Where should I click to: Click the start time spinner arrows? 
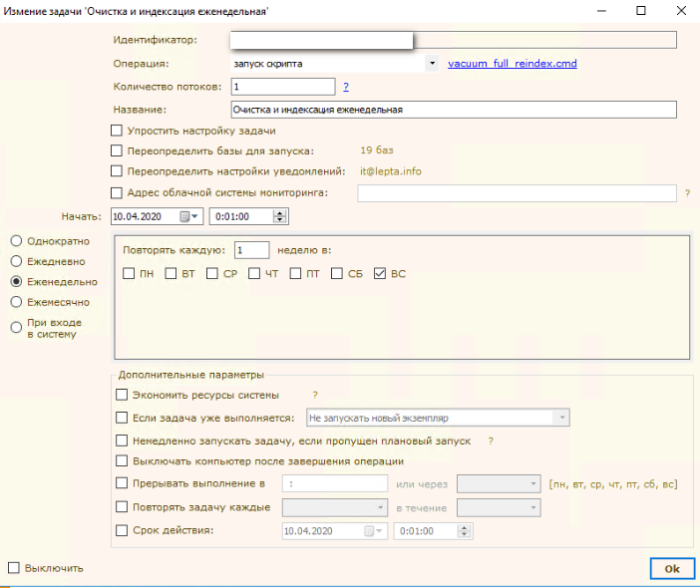(x=280, y=217)
